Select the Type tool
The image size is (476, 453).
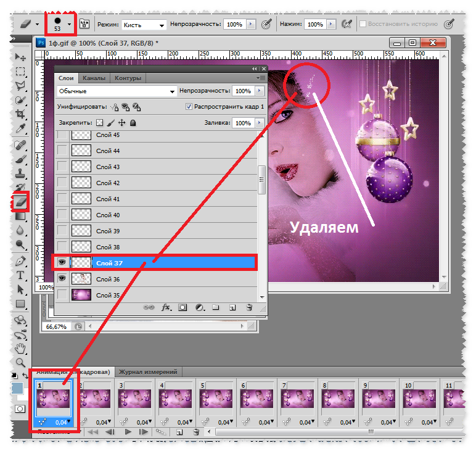pos(20,275)
